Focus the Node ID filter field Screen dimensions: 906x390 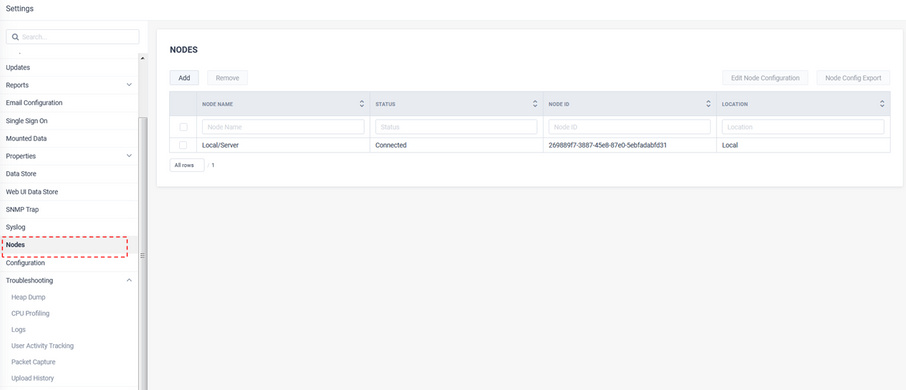pyautogui.click(x=630, y=127)
